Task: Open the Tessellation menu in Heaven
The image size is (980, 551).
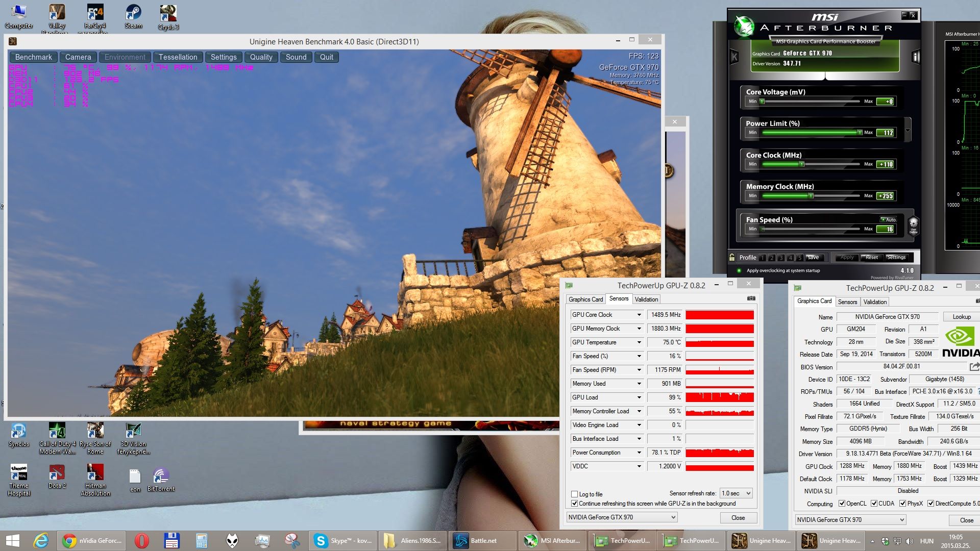Action: [x=178, y=57]
